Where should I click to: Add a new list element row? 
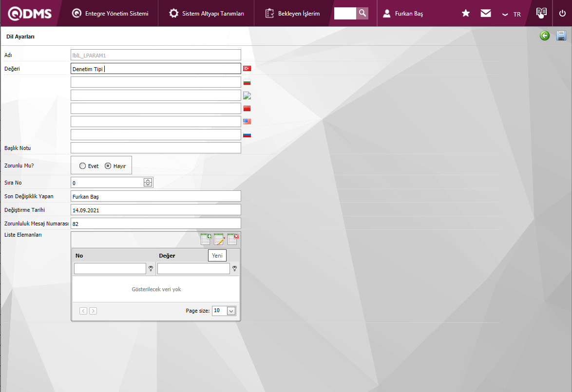tap(206, 239)
